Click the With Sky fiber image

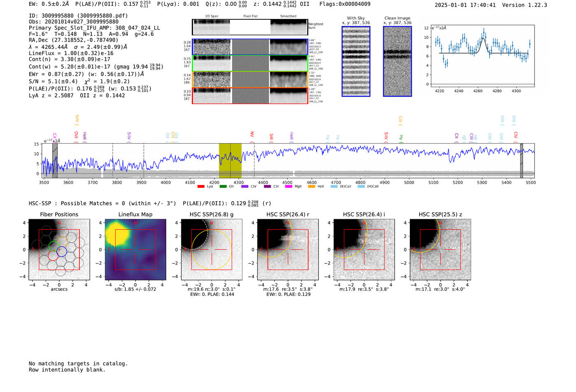pos(356,61)
